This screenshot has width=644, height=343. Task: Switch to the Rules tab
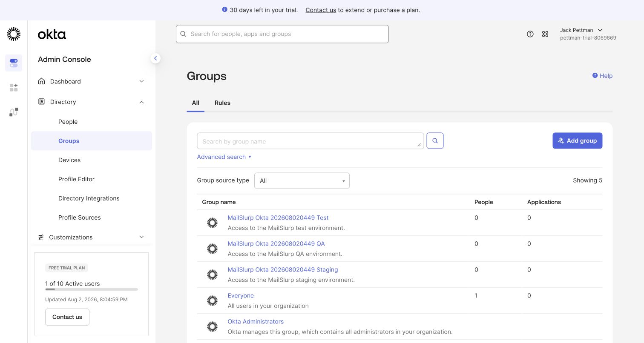(222, 103)
